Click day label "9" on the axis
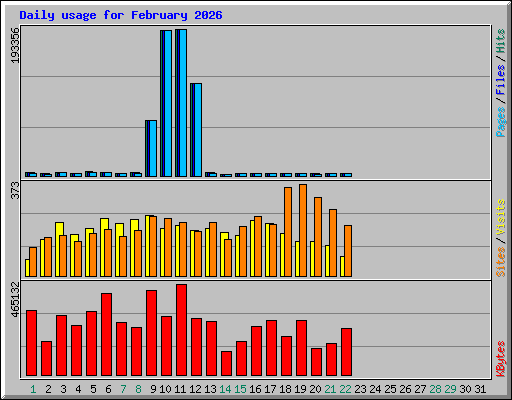512x400 pixels. (x=153, y=389)
